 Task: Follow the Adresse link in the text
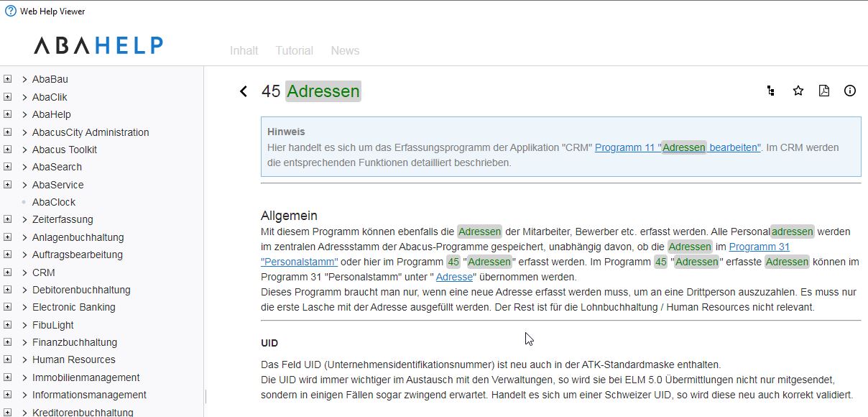pos(454,277)
